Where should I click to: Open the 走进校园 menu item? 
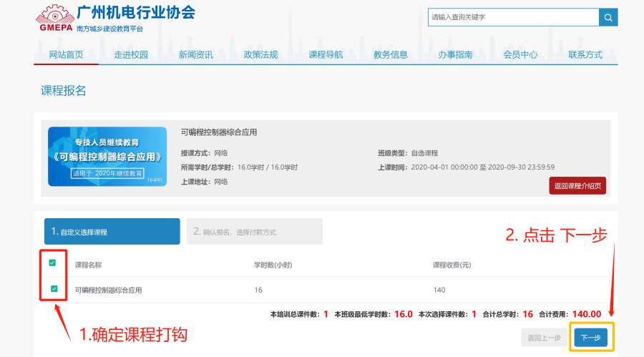[130, 55]
